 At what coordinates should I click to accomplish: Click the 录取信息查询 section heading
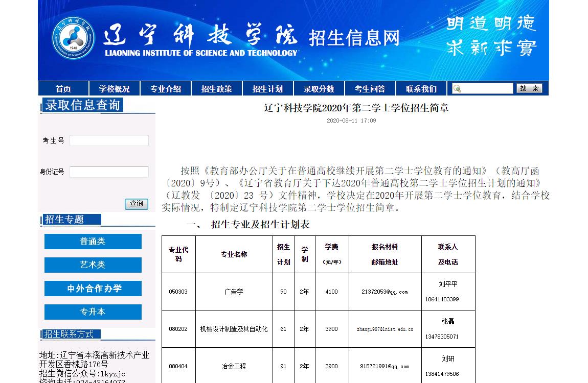82,105
